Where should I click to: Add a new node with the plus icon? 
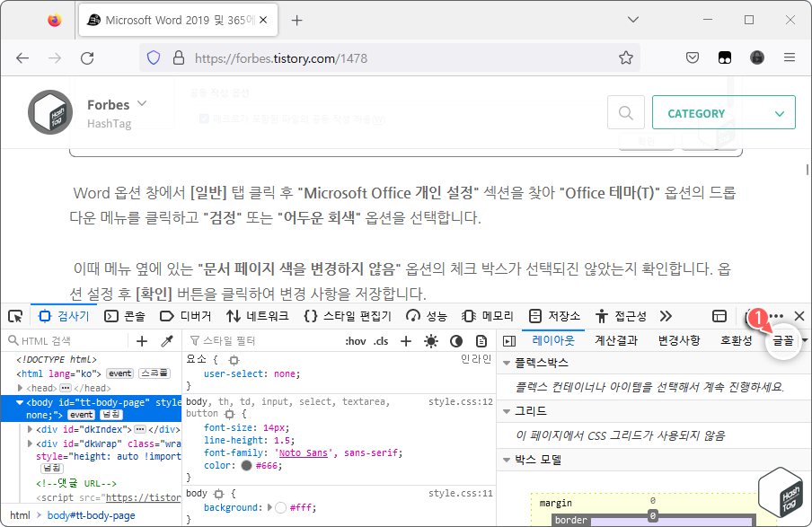(141, 341)
